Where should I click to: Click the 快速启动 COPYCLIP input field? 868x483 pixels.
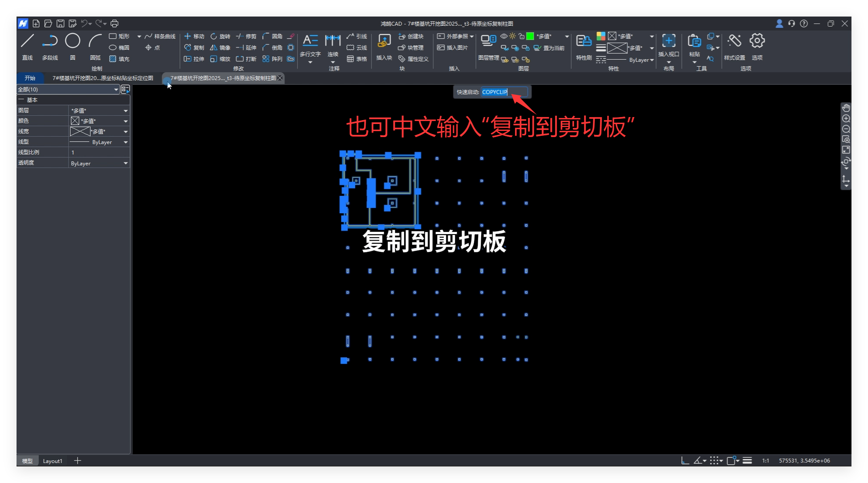[x=504, y=92]
